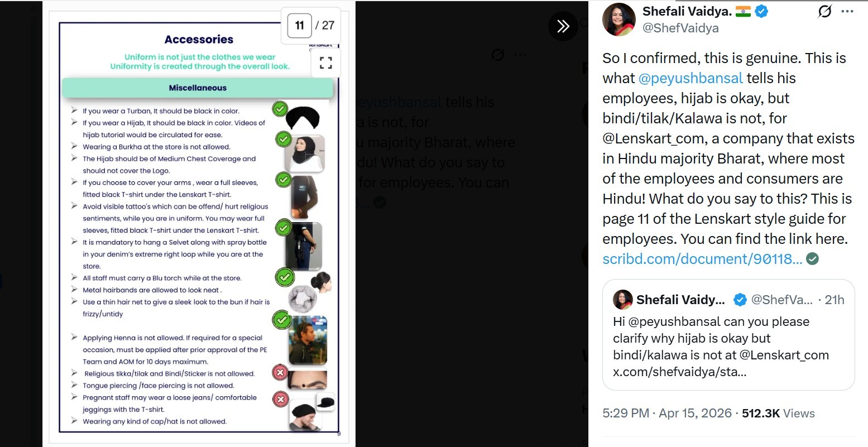Image resolution: width=868 pixels, height=447 pixels.
Task: Click the Grok icon beside Shefali Vaidya's name
Action: point(824,11)
